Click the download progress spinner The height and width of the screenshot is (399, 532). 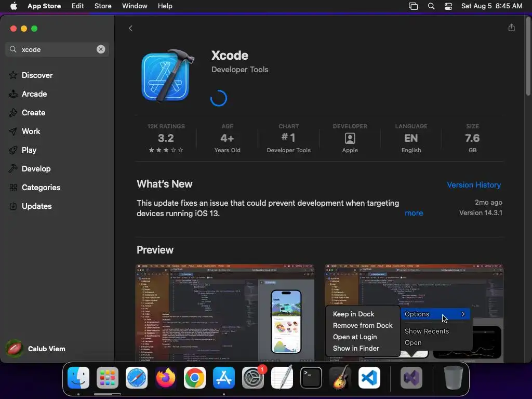[219, 98]
